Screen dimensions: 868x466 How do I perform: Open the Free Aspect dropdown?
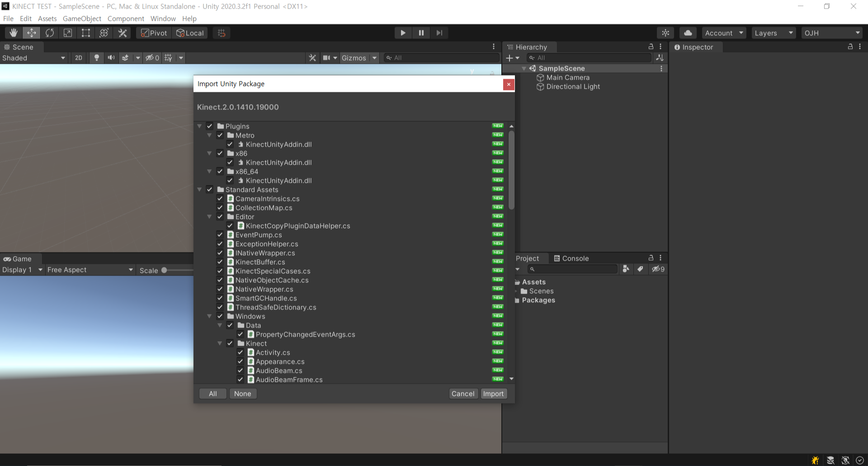click(x=90, y=270)
